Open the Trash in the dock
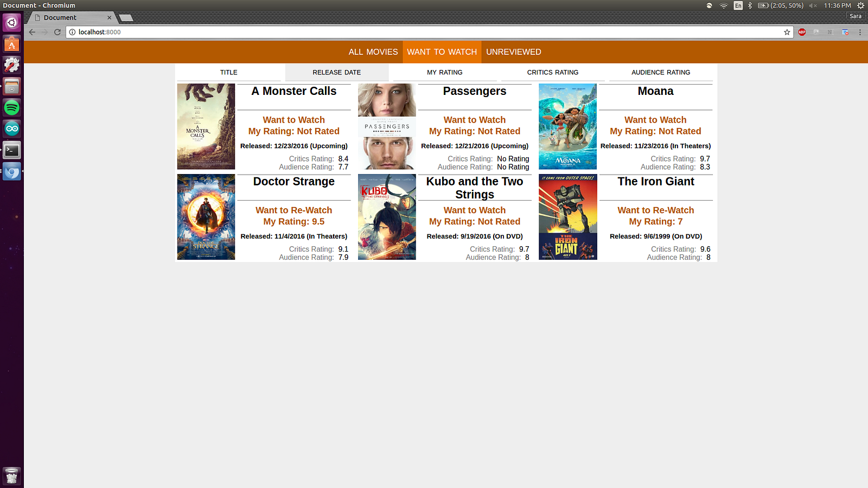868x488 pixels. 12,476
